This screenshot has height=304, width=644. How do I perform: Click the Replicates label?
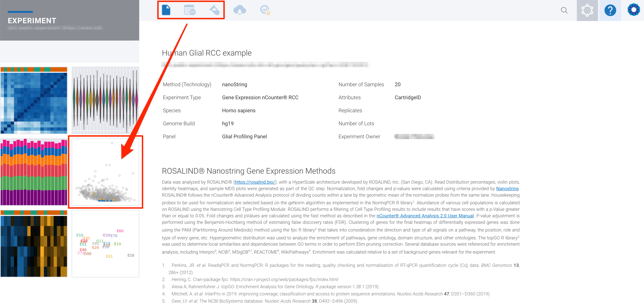point(350,110)
